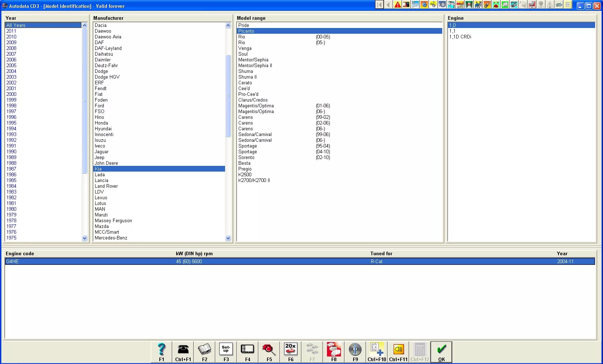Click the Year list scroll down arrow
Image resolution: width=603 pixels, height=364 pixels.
(x=85, y=238)
